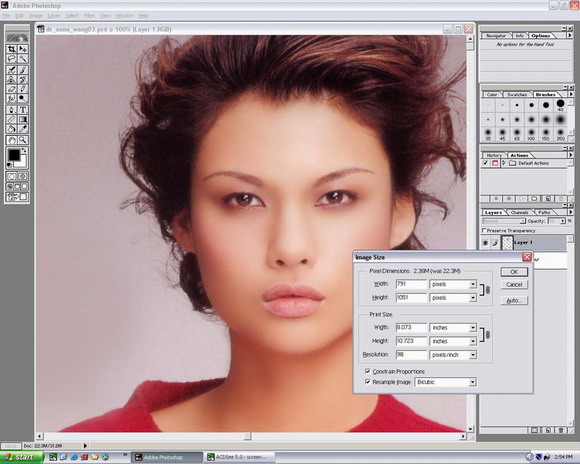580x464 pixels.
Task: Select the Pen tool
Action: (x=11, y=110)
